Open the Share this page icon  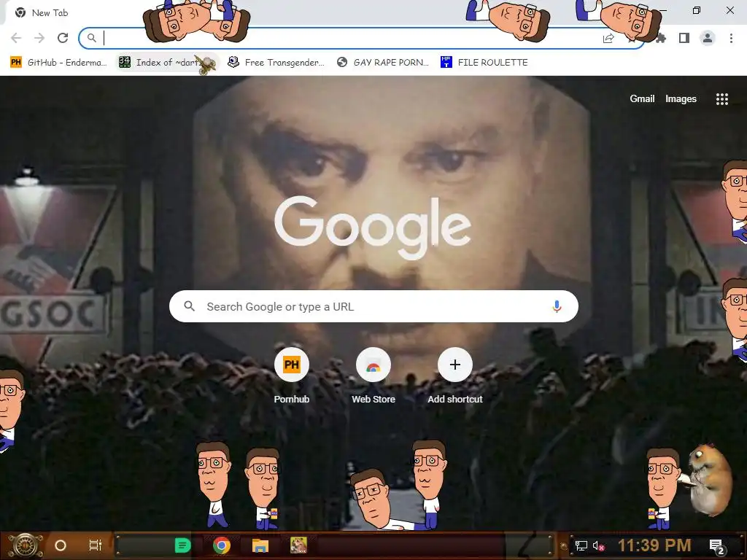608,39
